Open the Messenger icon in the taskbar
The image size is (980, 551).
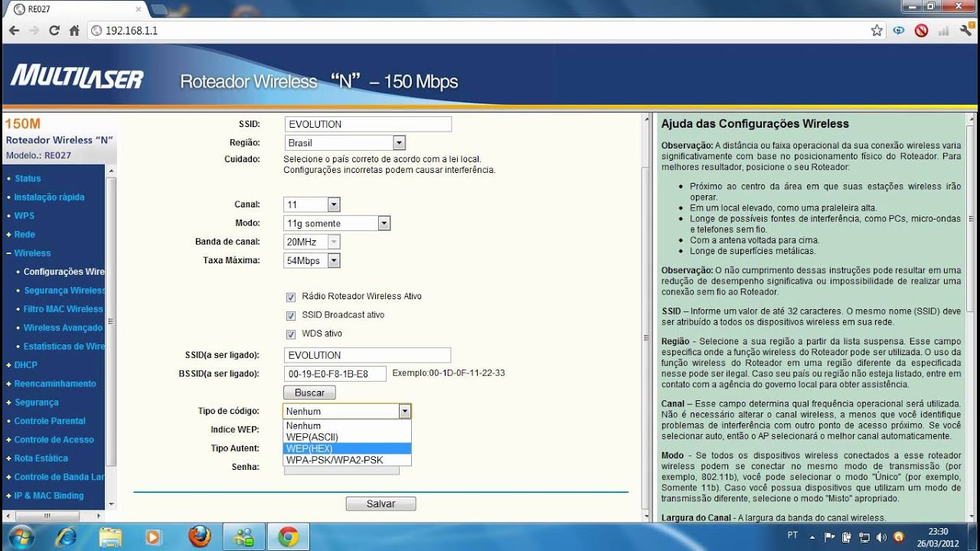click(244, 537)
